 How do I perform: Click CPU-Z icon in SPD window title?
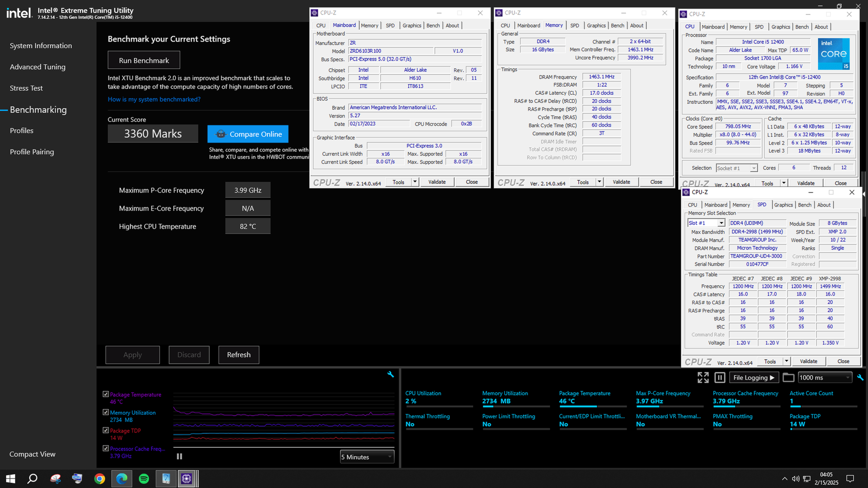click(x=686, y=192)
